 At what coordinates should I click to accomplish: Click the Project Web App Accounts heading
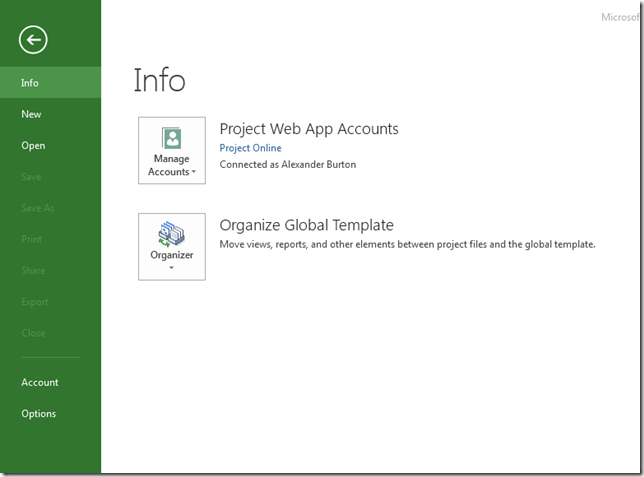pyautogui.click(x=309, y=129)
